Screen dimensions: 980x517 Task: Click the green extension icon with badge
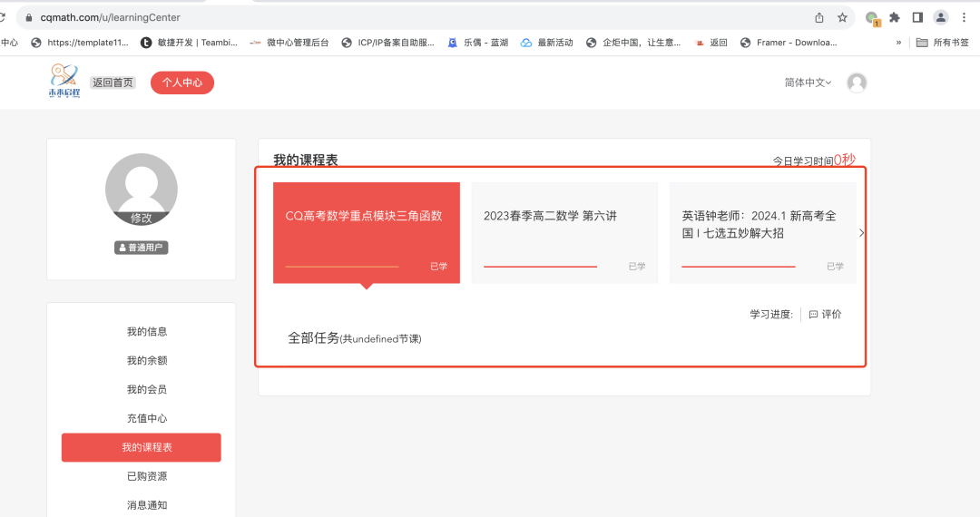pos(873,18)
